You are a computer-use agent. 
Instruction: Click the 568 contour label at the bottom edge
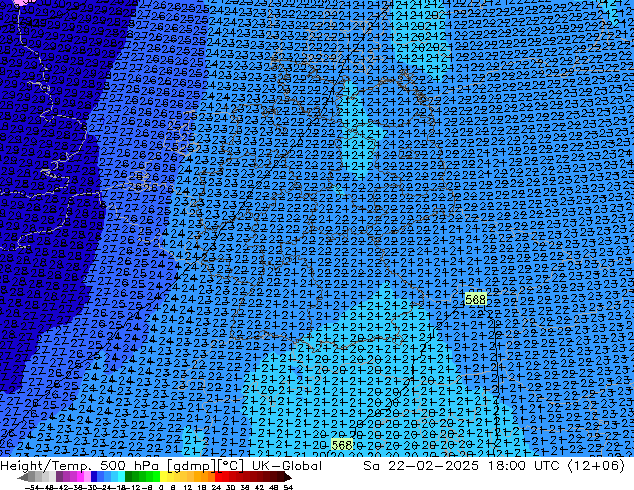342,445
